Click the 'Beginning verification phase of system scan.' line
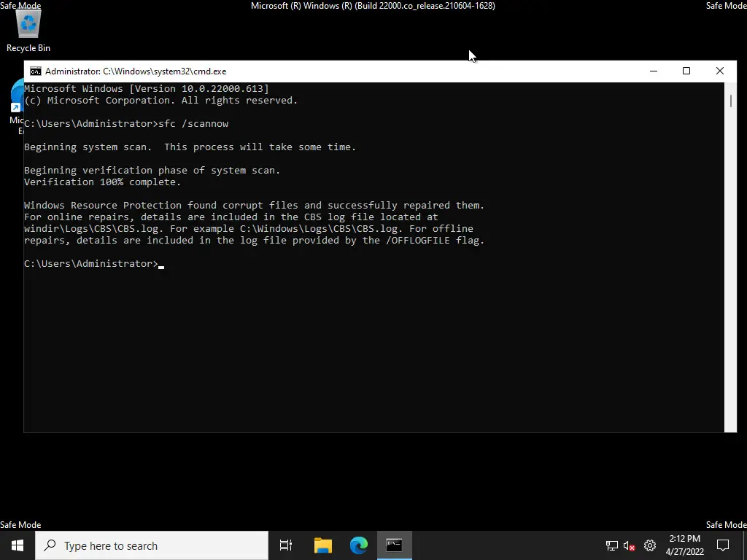 coord(152,171)
